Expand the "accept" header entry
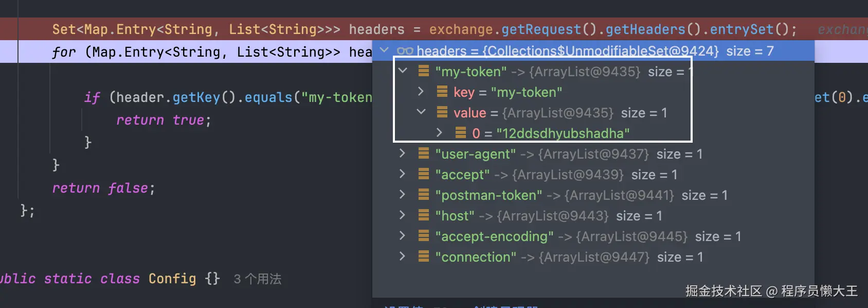The image size is (868, 308). [x=402, y=174]
